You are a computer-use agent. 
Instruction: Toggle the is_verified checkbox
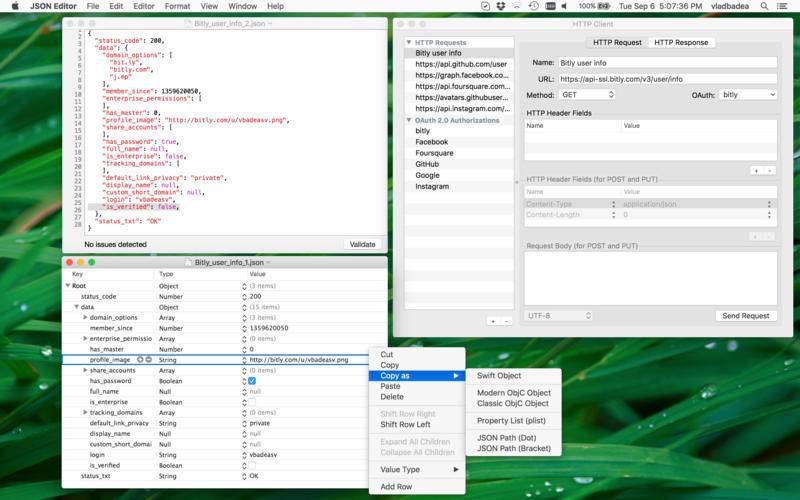click(252, 465)
